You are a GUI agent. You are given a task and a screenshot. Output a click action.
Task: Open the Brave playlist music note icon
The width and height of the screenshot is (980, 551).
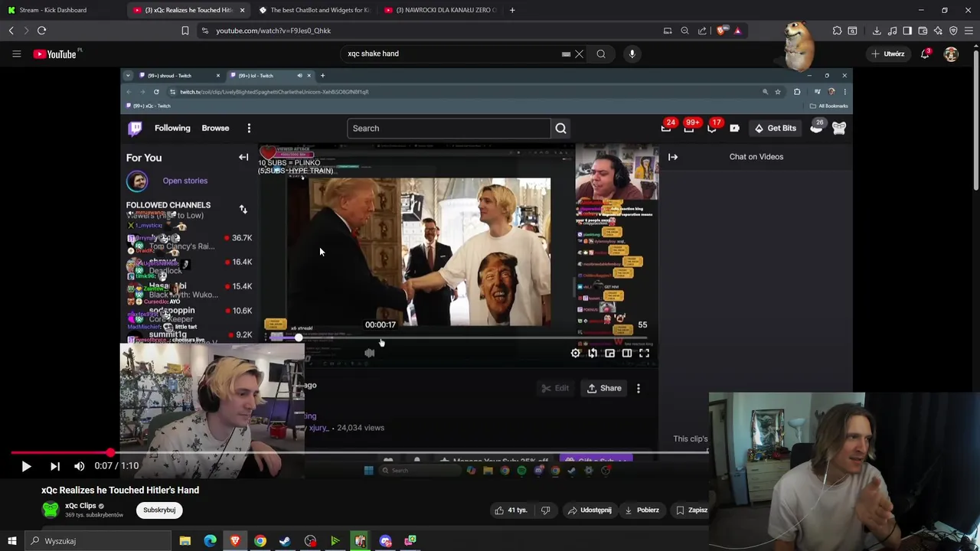click(x=892, y=31)
